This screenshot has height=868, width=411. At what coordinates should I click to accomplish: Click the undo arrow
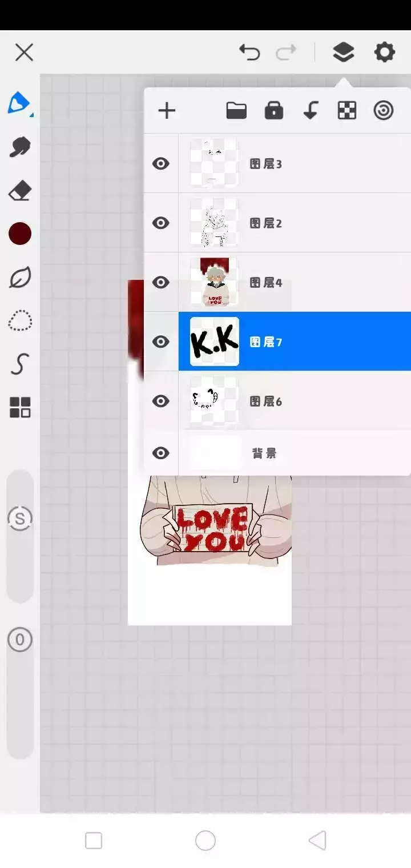[249, 53]
